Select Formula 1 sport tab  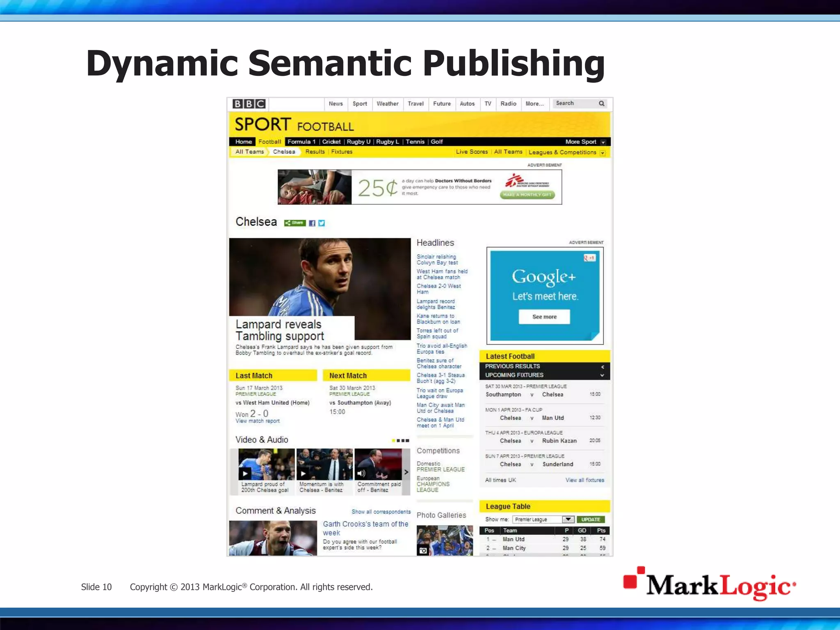point(301,142)
